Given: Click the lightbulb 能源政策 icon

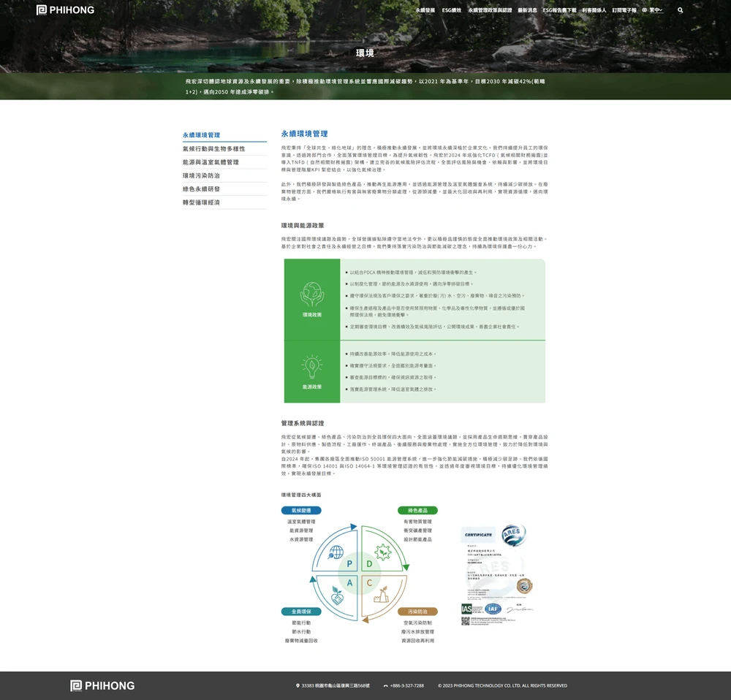Looking at the screenshot, I should pyautogui.click(x=312, y=367).
